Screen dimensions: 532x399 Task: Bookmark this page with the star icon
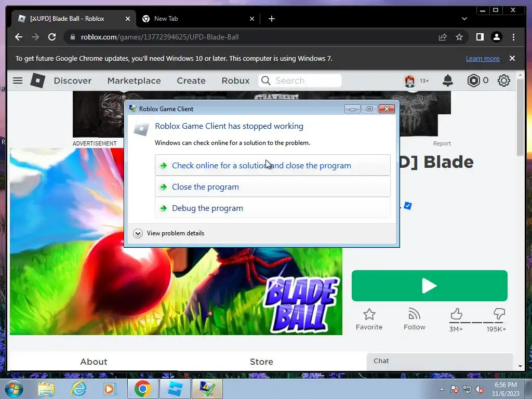point(459,37)
